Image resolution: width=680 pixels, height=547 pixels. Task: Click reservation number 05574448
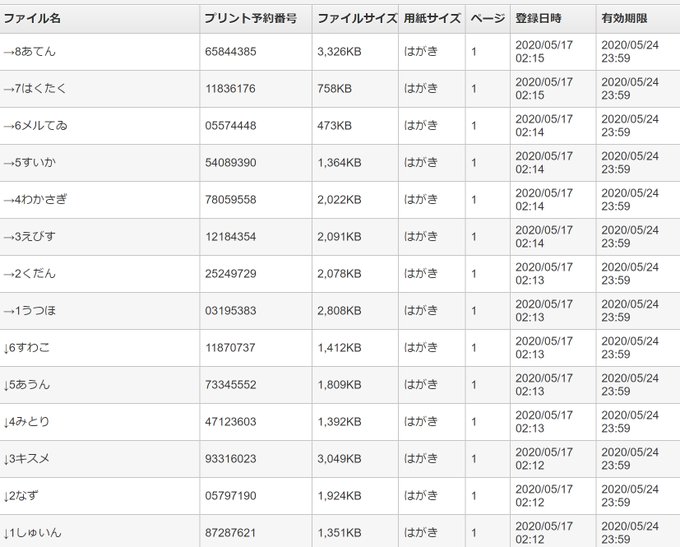[231, 126]
